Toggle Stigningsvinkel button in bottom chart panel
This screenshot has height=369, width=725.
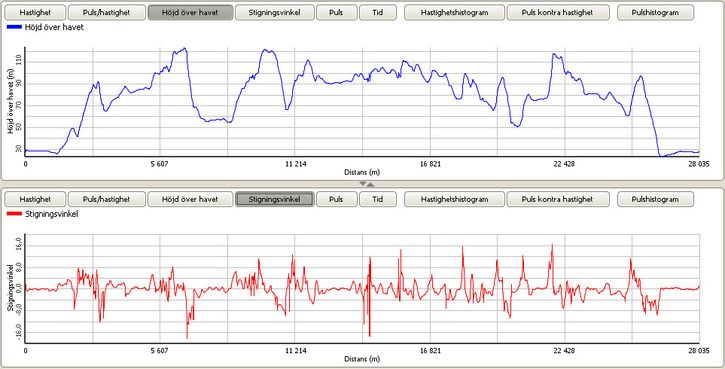275,199
